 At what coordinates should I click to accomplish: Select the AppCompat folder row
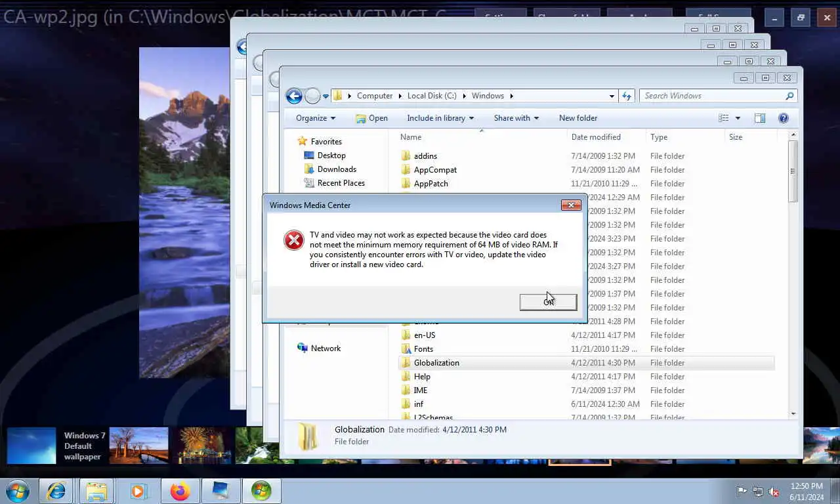pos(586,169)
